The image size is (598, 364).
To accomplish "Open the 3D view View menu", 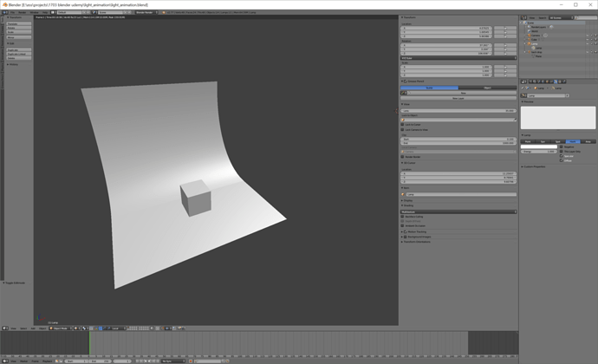I will [13, 328].
